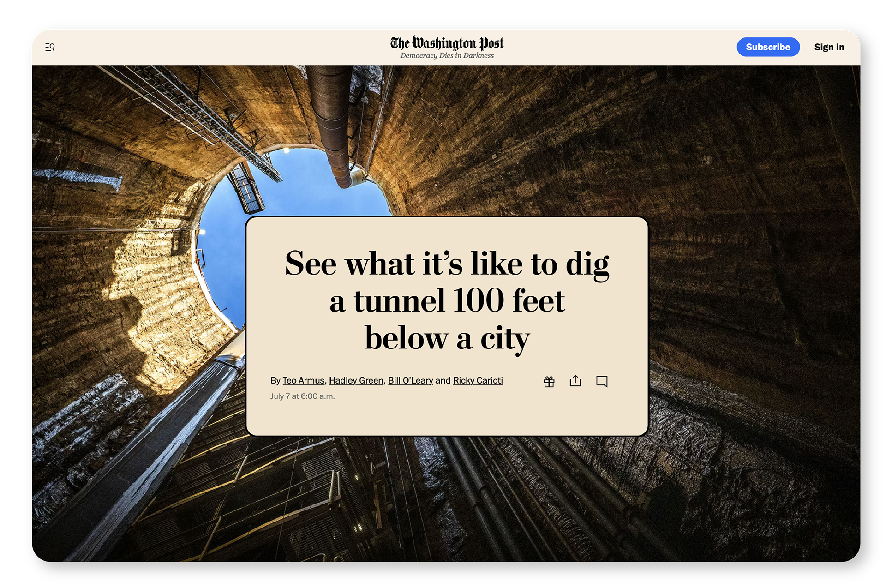This screenshot has height=588, width=886.
Task: Click Sign in at the top right
Action: coord(829,47)
